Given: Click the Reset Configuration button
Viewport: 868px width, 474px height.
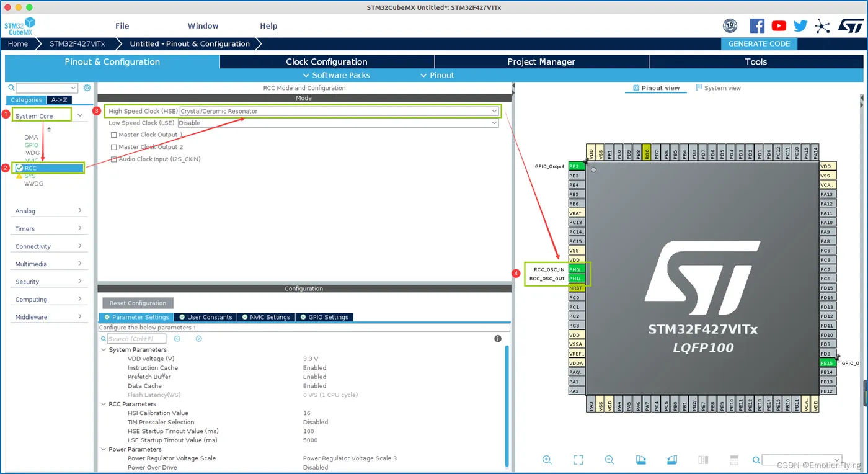Looking at the screenshot, I should 138,303.
